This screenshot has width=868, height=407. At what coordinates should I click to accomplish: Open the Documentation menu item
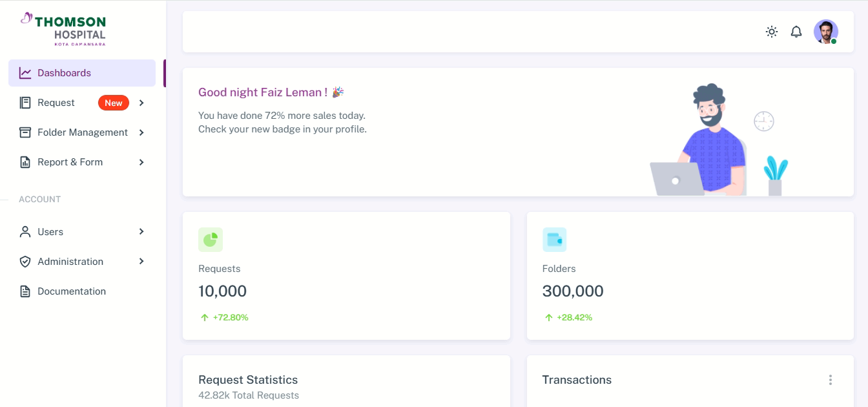(72, 291)
